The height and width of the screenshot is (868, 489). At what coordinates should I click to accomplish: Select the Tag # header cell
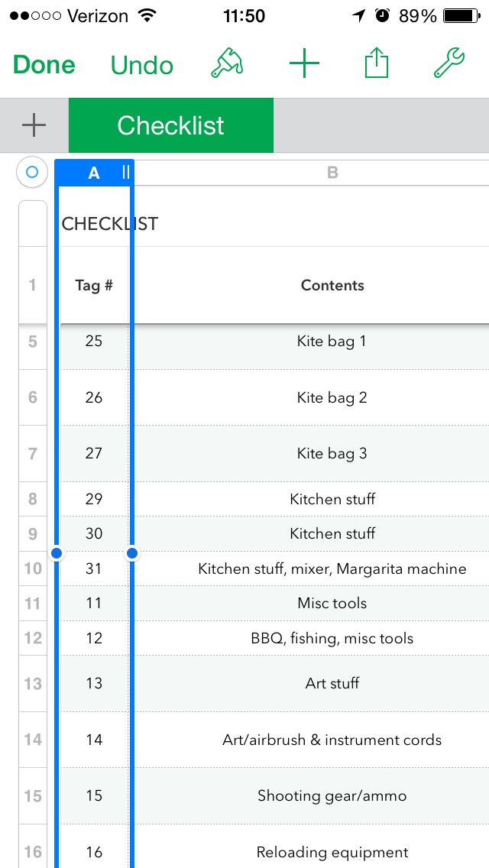coord(94,285)
